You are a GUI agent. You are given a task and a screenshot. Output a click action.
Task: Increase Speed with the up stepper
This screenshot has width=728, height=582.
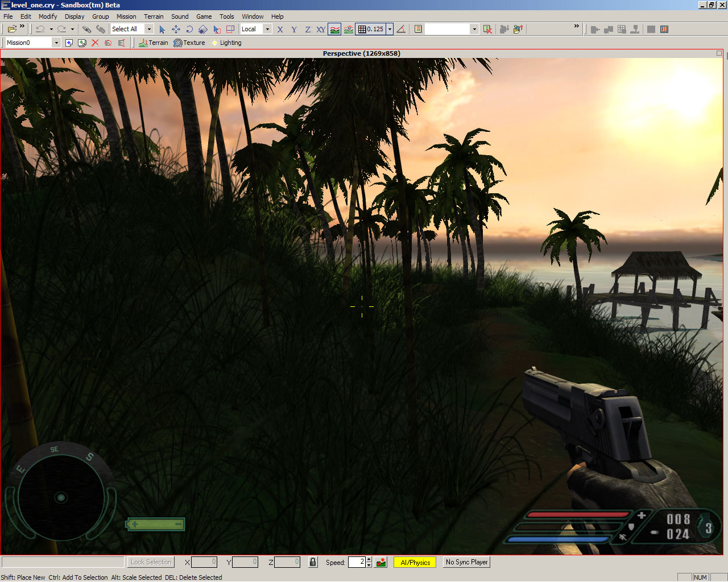(x=369, y=559)
